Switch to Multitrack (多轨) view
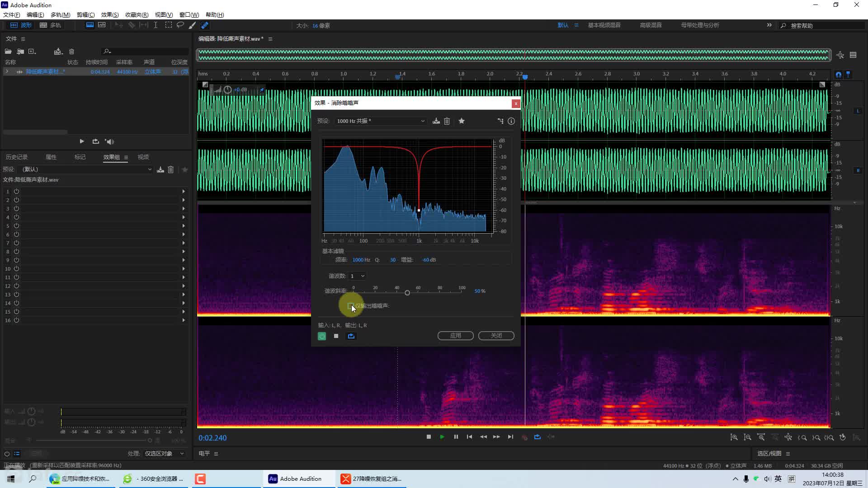This screenshot has height=488, width=868. pyautogui.click(x=50, y=25)
